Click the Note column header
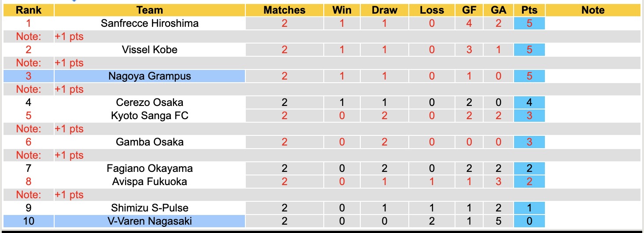The height and width of the screenshot is (233, 644). click(x=593, y=10)
